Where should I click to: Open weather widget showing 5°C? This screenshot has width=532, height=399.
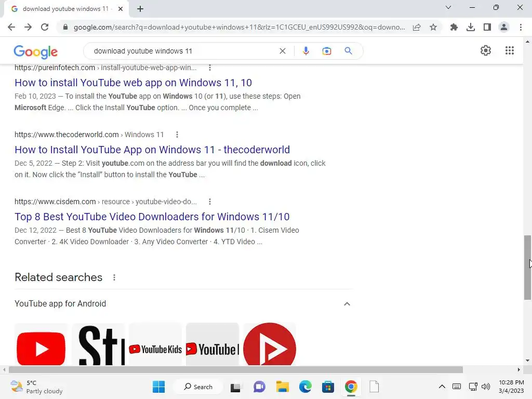point(36,387)
